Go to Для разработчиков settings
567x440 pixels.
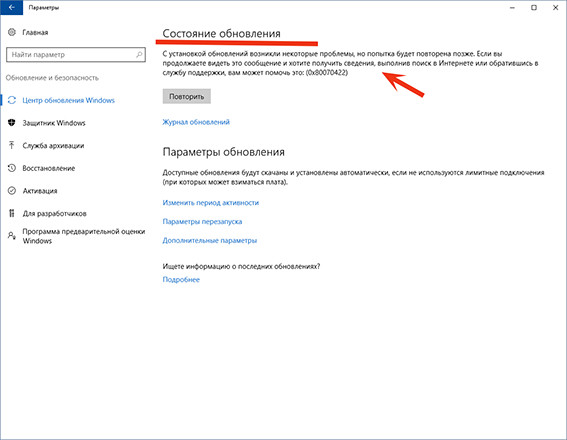55,214
